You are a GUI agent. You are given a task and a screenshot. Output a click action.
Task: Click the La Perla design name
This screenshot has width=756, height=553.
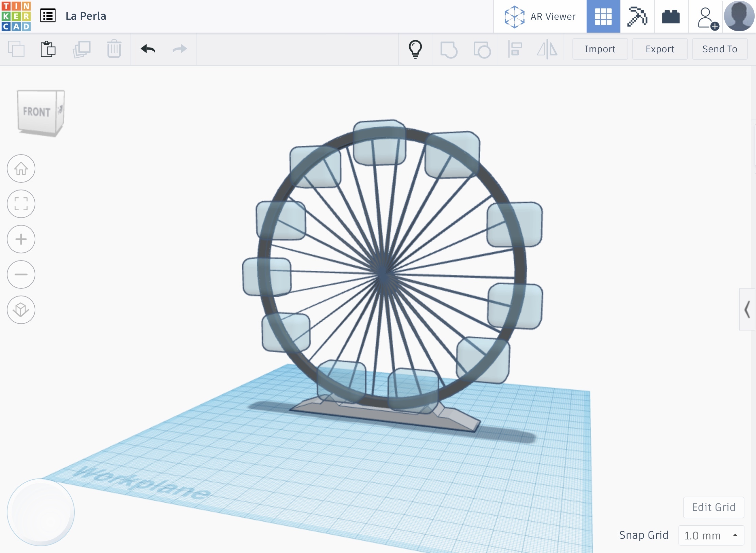click(x=86, y=16)
